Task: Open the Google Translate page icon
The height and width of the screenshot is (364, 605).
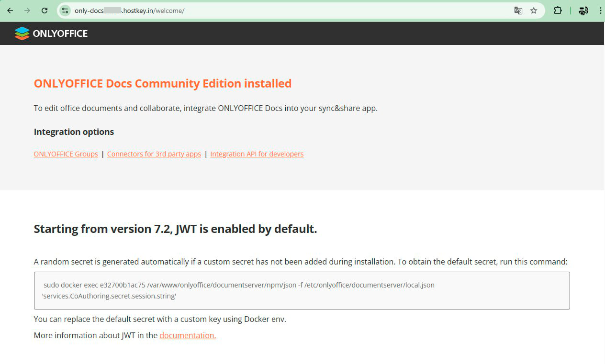Action: (x=518, y=11)
